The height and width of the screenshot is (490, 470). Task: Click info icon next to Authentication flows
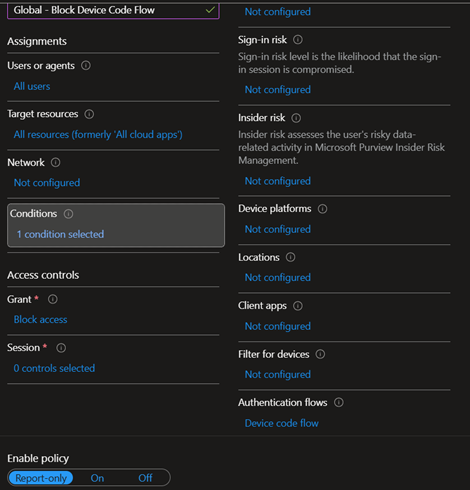(x=339, y=402)
